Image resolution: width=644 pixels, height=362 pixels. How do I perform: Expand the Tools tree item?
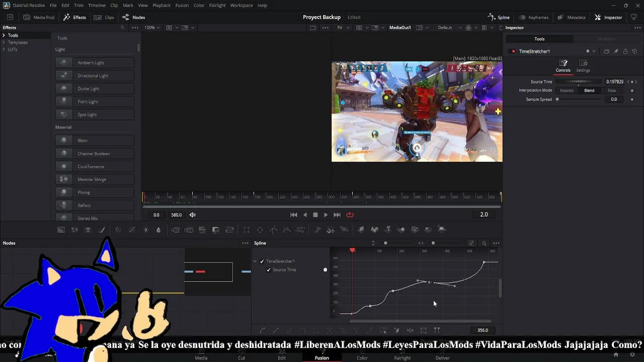click(x=4, y=35)
